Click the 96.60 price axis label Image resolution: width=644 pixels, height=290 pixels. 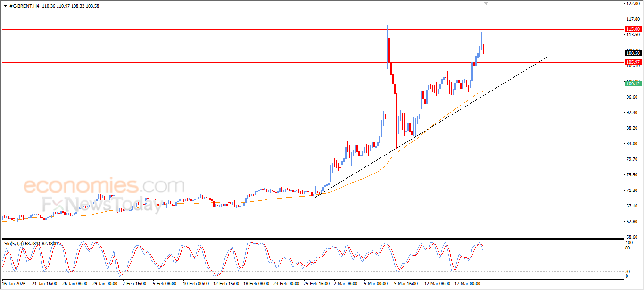point(631,97)
